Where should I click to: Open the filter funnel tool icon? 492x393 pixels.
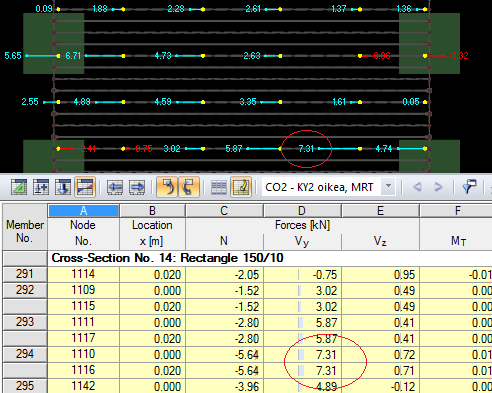click(x=469, y=187)
